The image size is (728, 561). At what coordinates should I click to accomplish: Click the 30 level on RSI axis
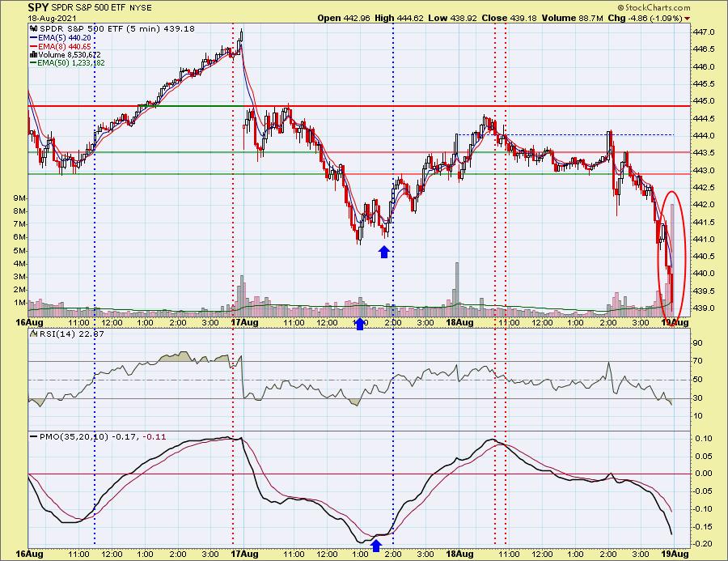point(698,397)
